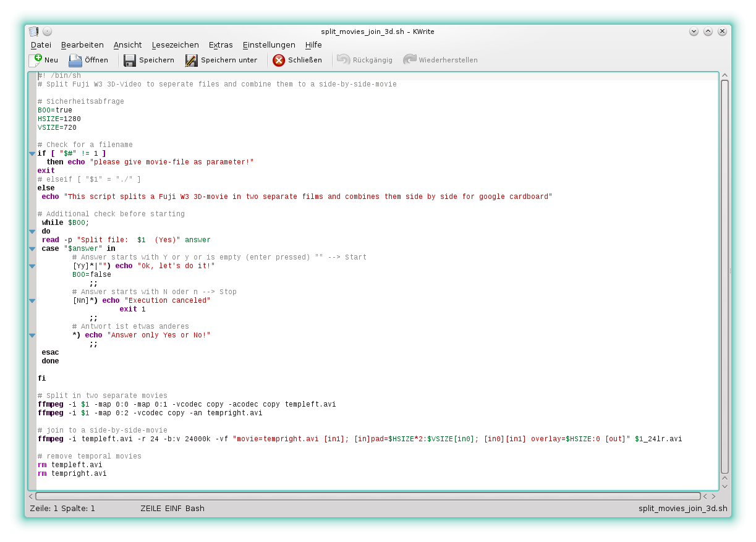Click the 'exit 1' statement
This screenshot has width=756, height=542.
click(133, 309)
